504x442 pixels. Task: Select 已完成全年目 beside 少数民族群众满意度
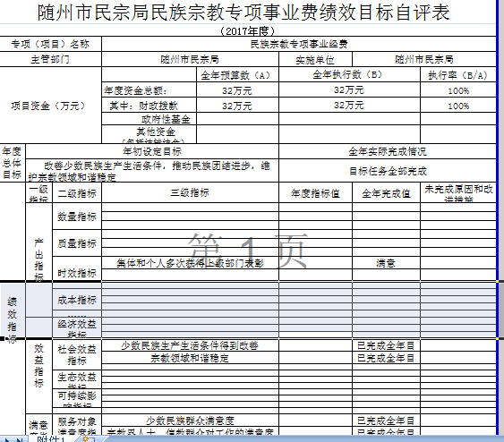(x=386, y=421)
